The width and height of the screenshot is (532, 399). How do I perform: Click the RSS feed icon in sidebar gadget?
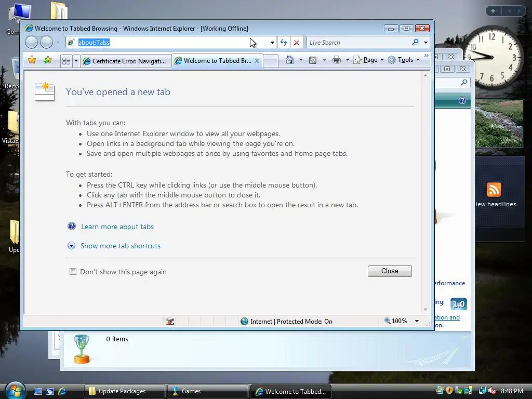[494, 190]
